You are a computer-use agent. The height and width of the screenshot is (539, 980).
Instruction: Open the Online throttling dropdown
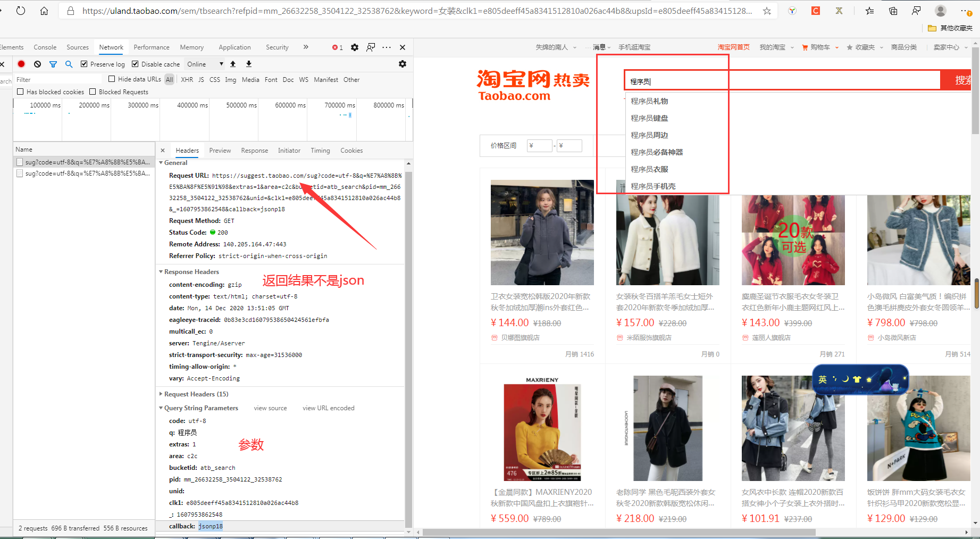205,64
